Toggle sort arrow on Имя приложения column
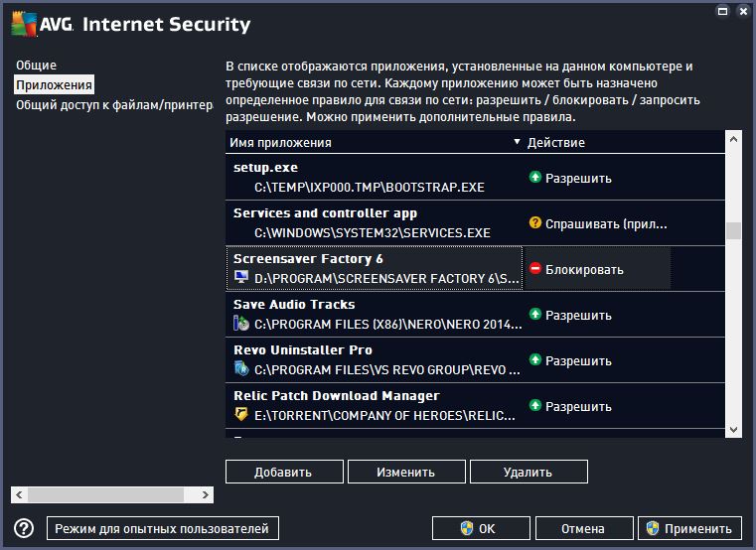 (516, 143)
